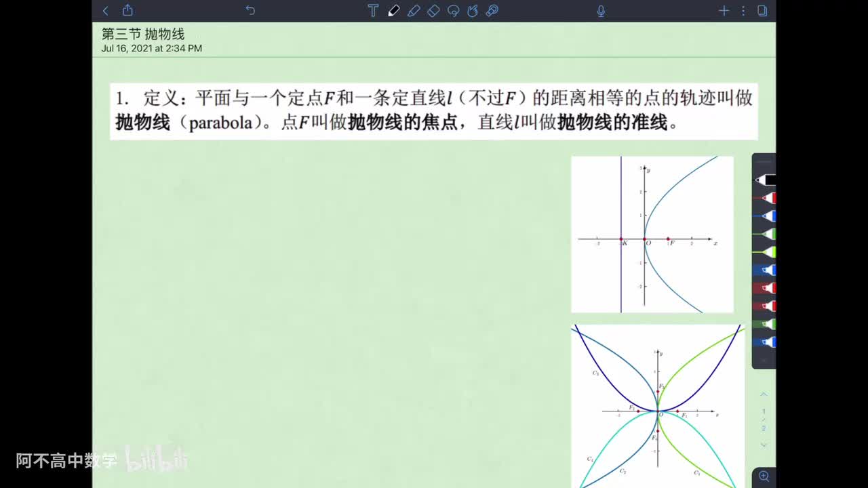The image size is (868, 488).
Task: Pick the thick green pen preset
Action: [x=765, y=324]
